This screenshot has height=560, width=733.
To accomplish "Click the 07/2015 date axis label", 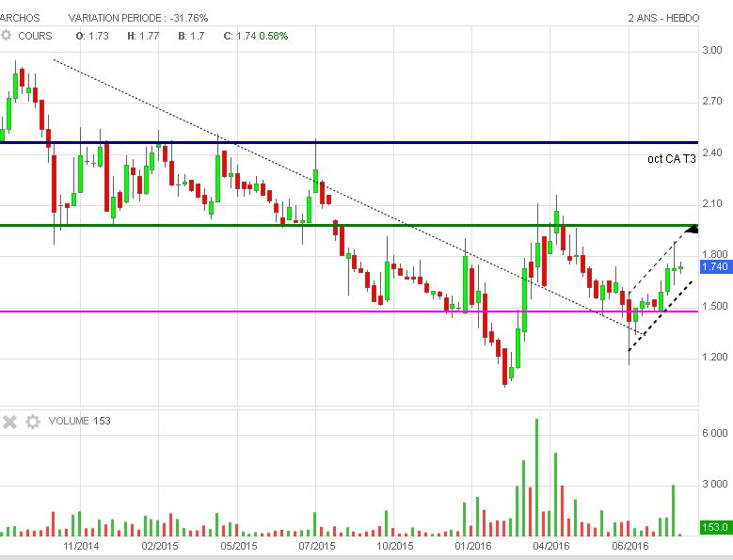I will point(317,546).
